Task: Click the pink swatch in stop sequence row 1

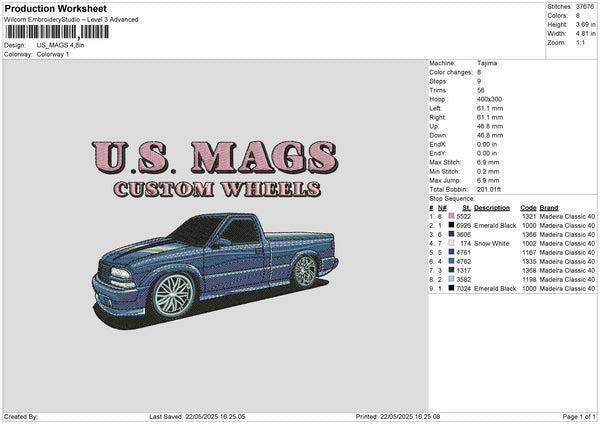Action: (451, 216)
